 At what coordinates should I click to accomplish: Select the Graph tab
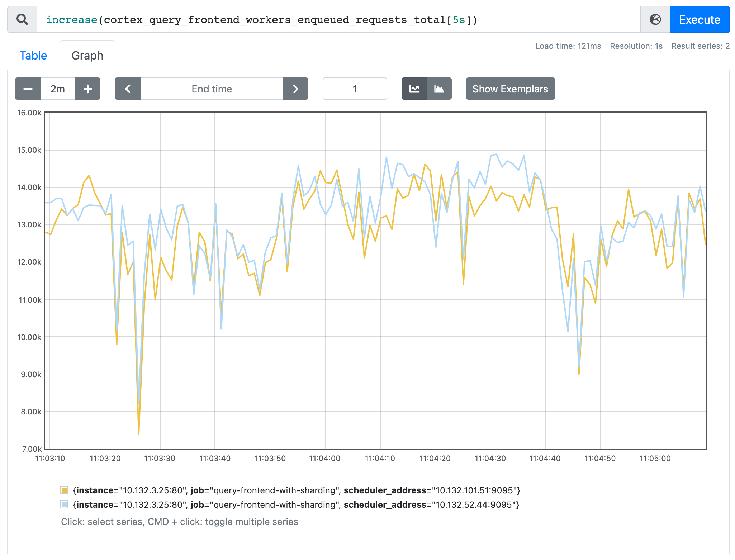point(87,55)
